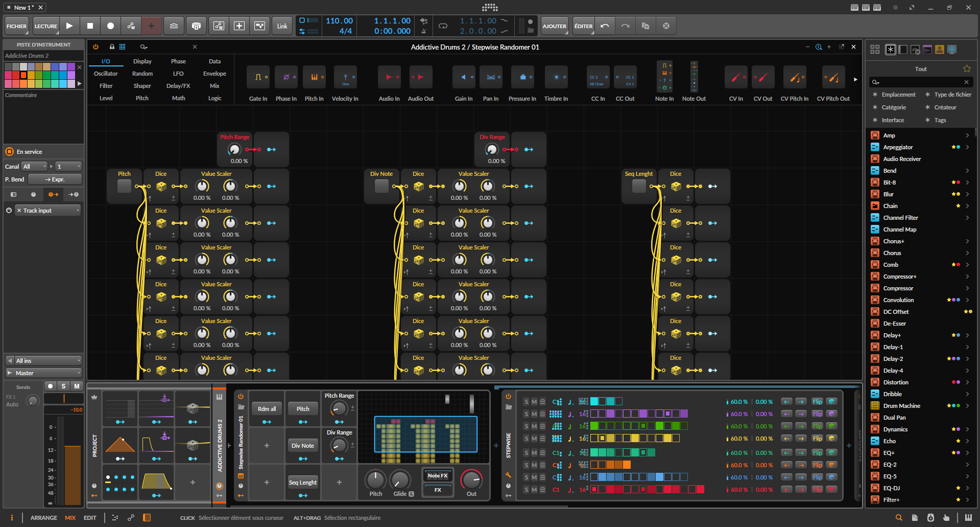The width and height of the screenshot is (980, 527).
Task: Click the Undo arrow icon
Action: [x=605, y=26]
